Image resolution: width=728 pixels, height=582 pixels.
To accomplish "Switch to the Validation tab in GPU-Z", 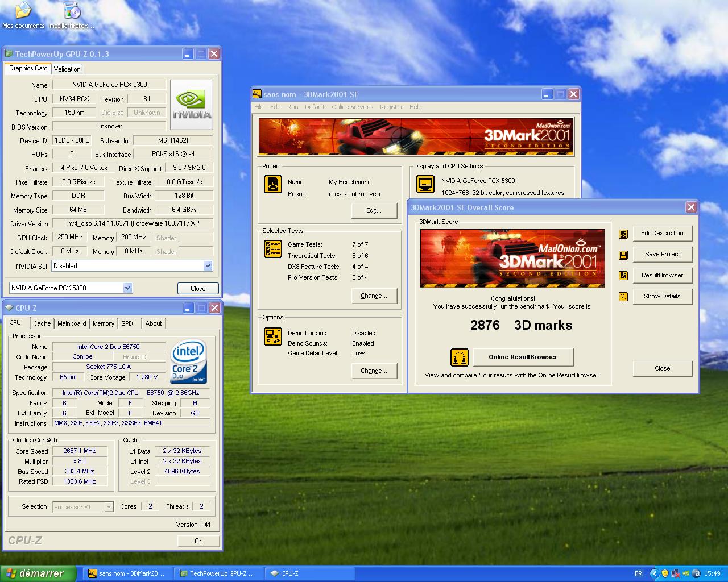I will pyautogui.click(x=67, y=69).
